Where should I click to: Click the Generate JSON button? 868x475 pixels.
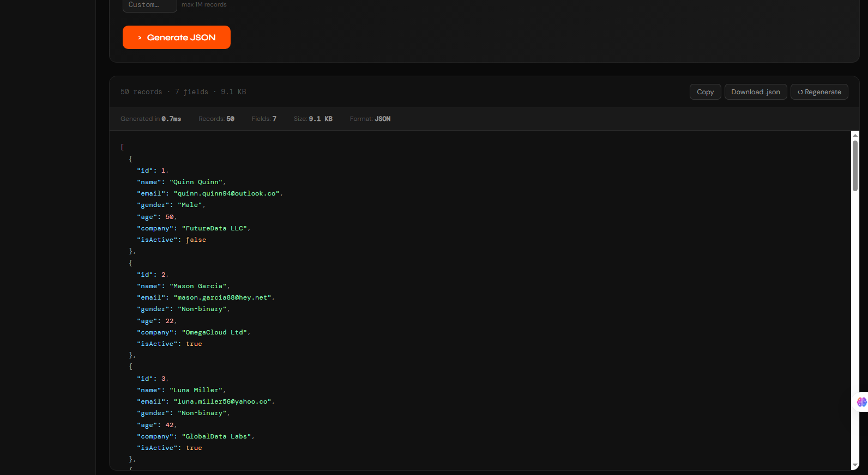(x=177, y=37)
